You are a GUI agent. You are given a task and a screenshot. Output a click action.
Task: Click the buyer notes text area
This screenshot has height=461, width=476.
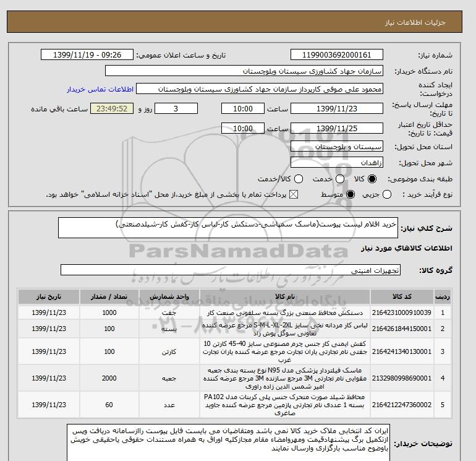(x=228, y=442)
